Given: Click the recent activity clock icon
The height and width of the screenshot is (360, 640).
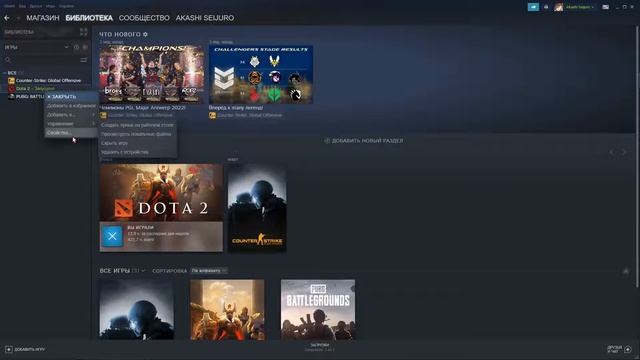Looking at the screenshot, I should click(76, 47).
